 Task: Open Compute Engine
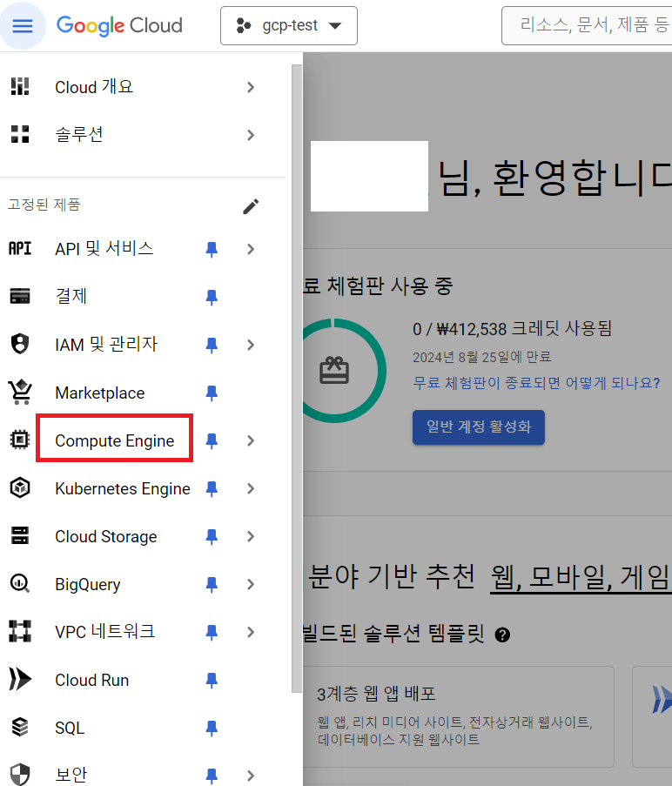point(115,440)
